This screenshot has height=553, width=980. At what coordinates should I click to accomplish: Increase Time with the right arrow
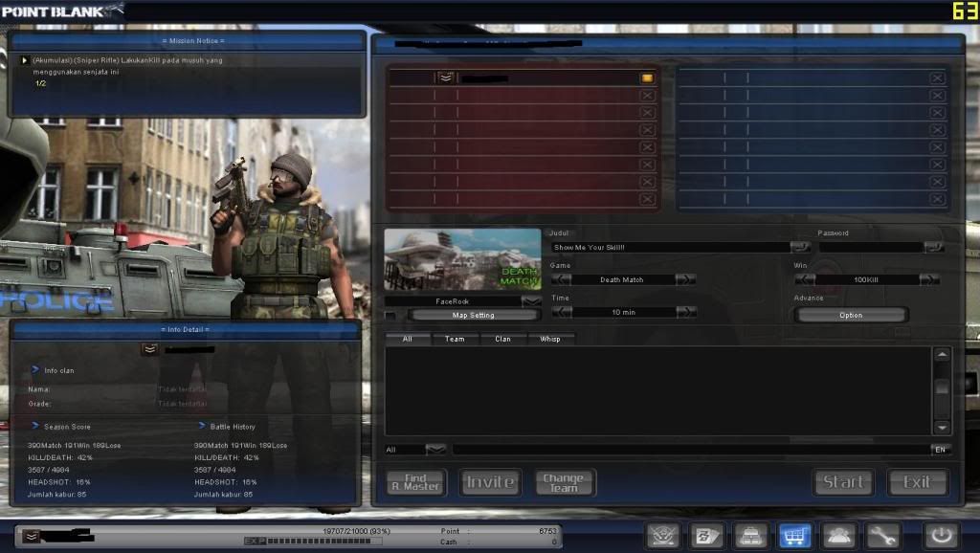(x=685, y=312)
